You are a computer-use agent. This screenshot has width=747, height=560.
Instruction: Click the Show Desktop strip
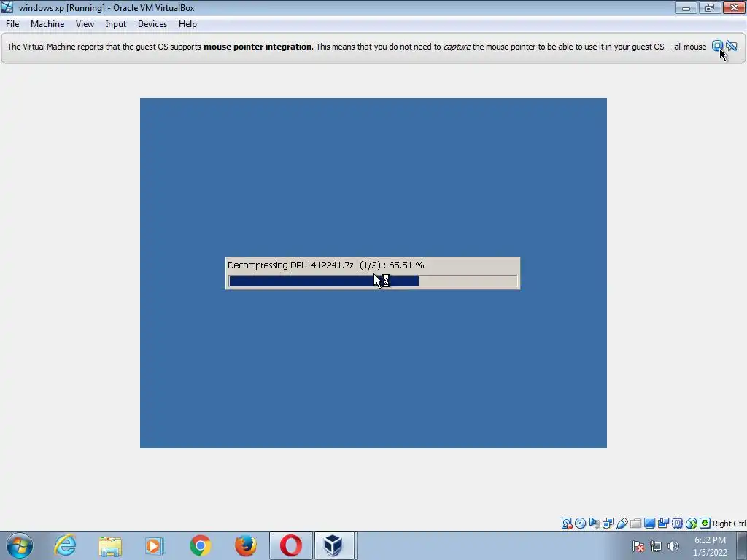coord(742,545)
